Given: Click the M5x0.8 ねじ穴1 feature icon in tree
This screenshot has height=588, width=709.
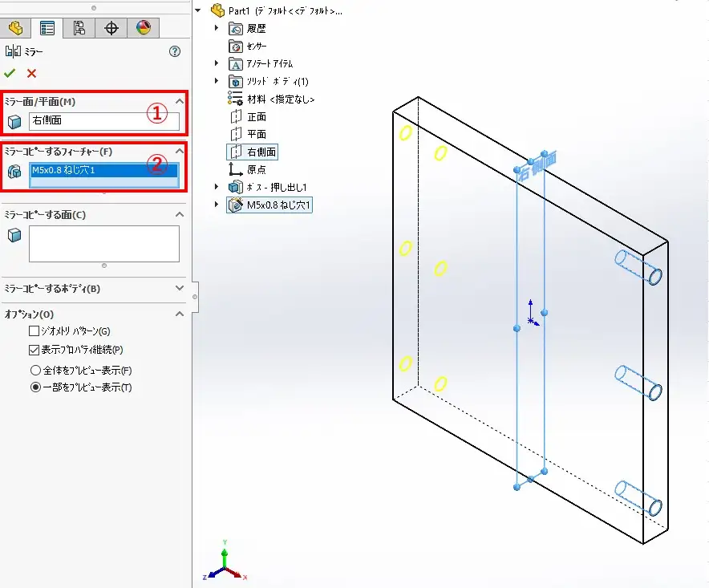Looking at the screenshot, I should (x=236, y=205).
